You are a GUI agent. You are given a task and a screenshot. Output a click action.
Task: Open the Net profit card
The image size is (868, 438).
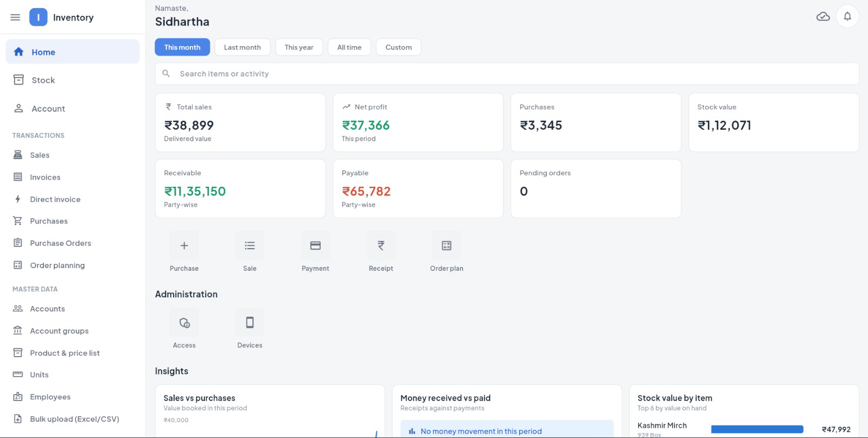pyautogui.click(x=418, y=123)
